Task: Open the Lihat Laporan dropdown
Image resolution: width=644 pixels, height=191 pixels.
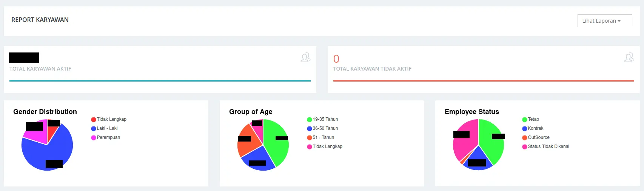Action: pyautogui.click(x=604, y=21)
